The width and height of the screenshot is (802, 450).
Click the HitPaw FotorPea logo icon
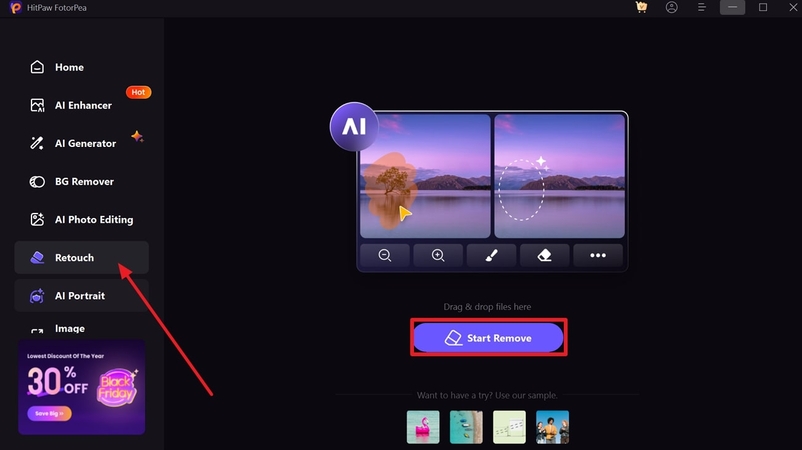click(15, 8)
